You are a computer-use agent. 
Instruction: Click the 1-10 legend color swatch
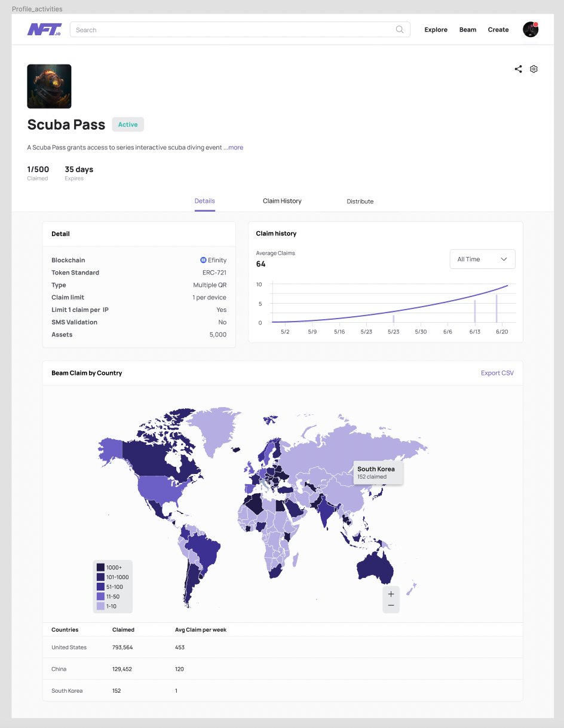[100, 606]
